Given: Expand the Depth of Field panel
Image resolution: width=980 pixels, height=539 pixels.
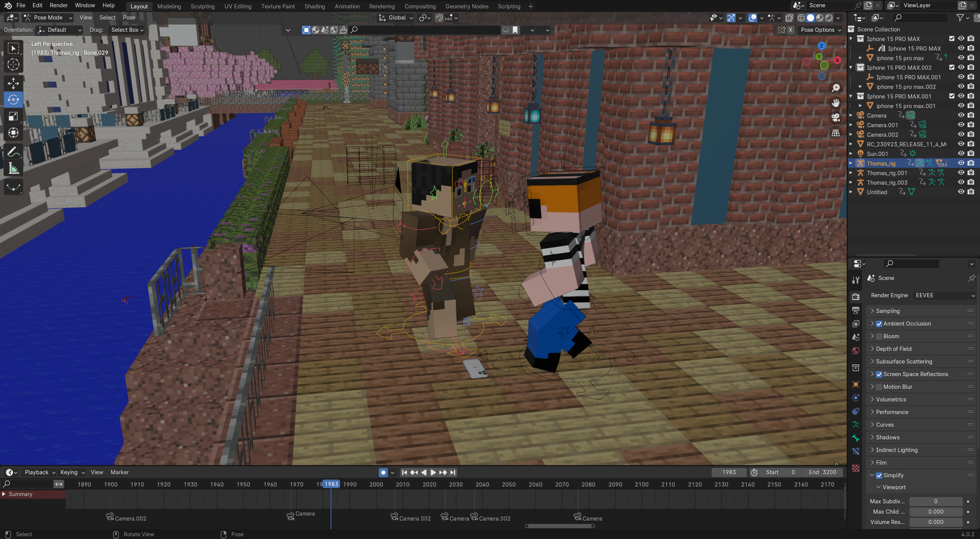Looking at the screenshot, I should click(x=921, y=349).
